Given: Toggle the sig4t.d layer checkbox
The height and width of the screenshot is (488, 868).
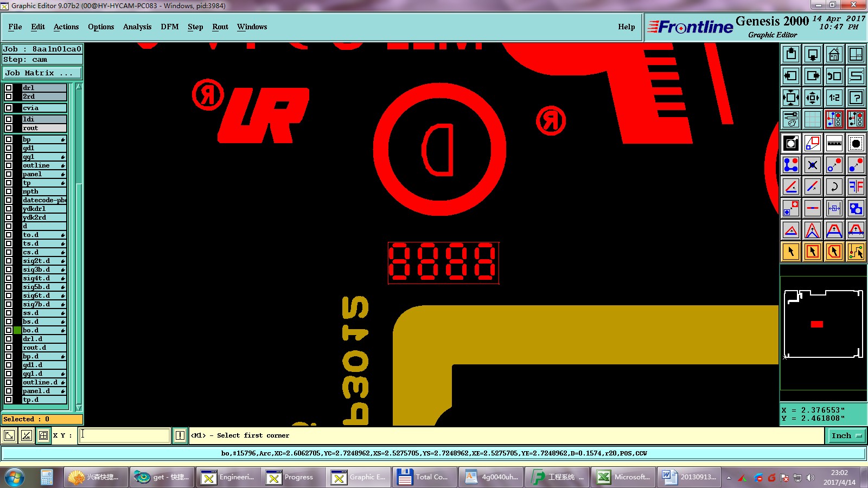Looking at the screenshot, I should pyautogui.click(x=9, y=278).
